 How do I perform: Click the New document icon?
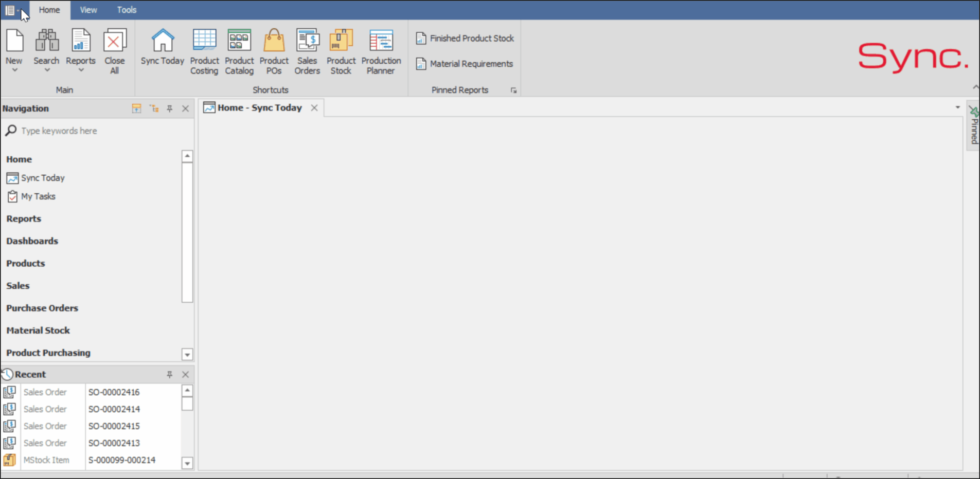[x=14, y=40]
